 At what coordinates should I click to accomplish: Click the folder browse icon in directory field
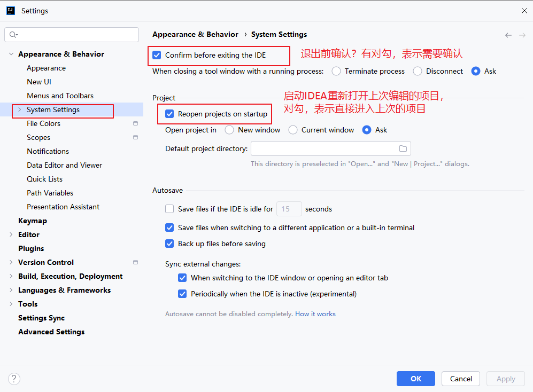click(403, 148)
